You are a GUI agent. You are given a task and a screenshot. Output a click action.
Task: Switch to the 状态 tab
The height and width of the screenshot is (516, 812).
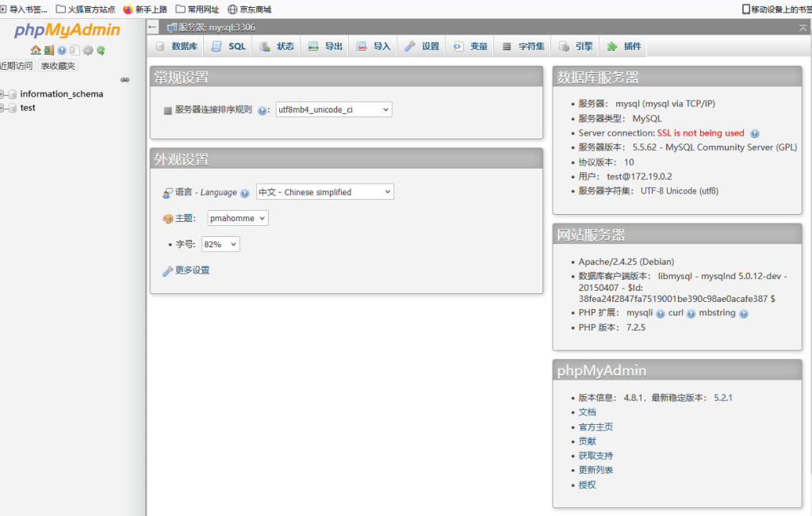click(x=277, y=46)
